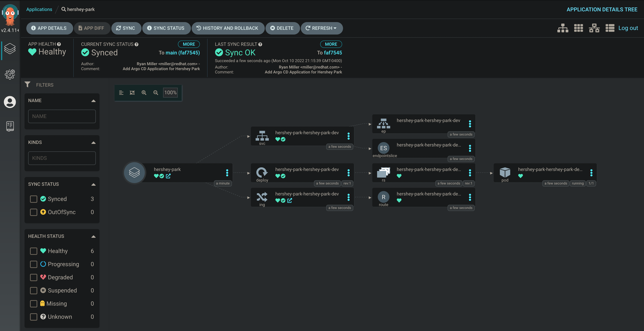Open the three-dot menu on the route node

tap(470, 197)
